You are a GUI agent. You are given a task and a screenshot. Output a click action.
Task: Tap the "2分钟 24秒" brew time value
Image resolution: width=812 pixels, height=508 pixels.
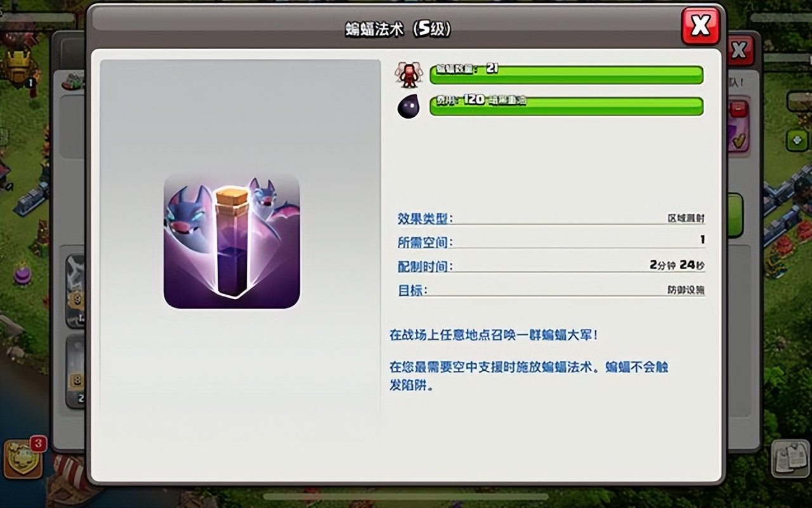pyautogui.click(x=678, y=265)
